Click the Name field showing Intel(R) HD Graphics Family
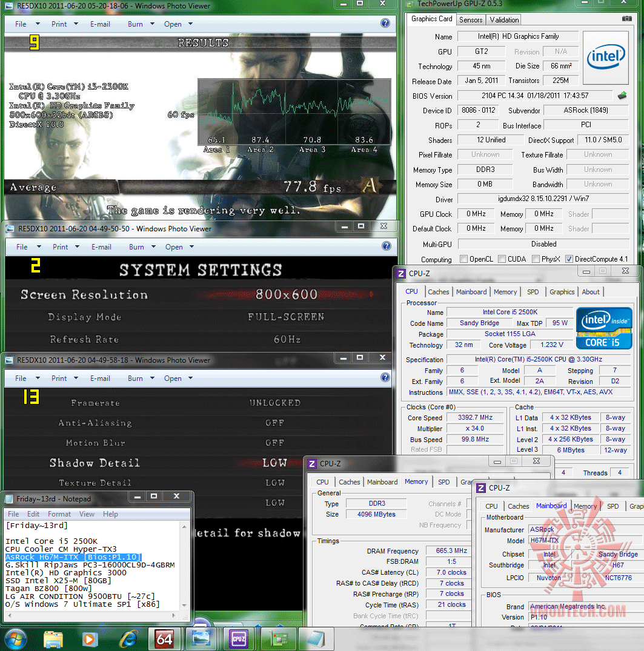Screen dimensions: 644x651 tap(518, 36)
